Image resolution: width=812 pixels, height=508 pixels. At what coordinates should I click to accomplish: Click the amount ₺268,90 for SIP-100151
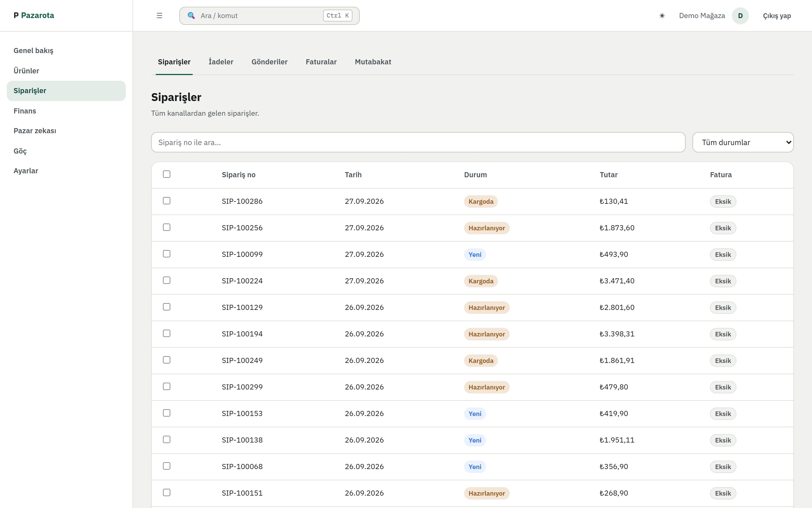point(614,493)
